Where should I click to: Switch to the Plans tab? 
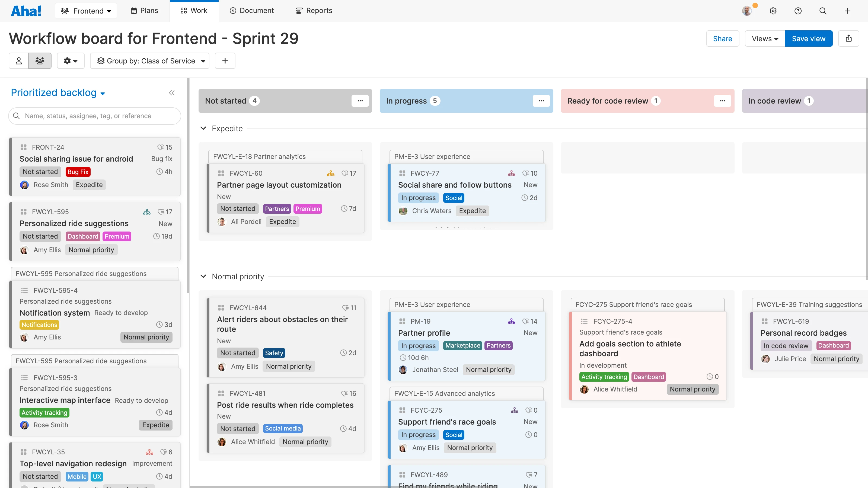(144, 11)
